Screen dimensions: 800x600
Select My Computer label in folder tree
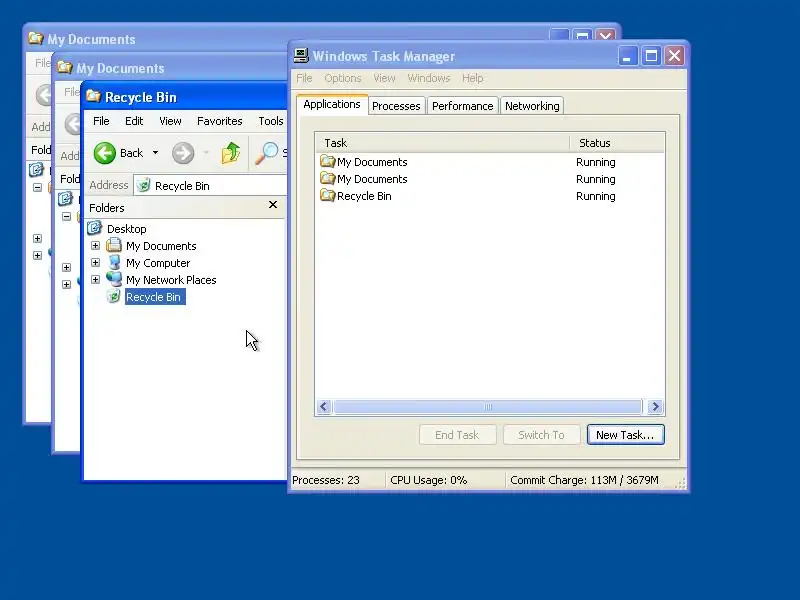pyautogui.click(x=158, y=263)
